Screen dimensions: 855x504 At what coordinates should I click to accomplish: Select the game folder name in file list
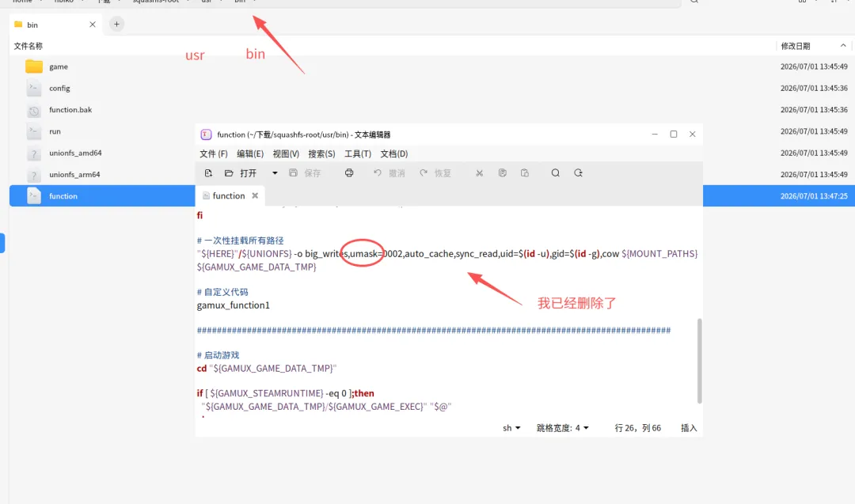pyautogui.click(x=59, y=66)
